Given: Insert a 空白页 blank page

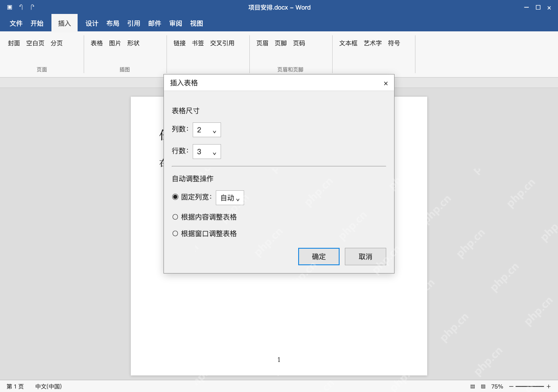Looking at the screenshot, I should [x=35, y=43].
